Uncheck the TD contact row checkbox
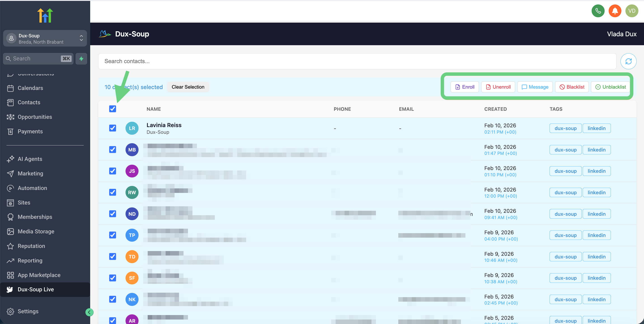Image resolution: width=644 pixels, height=324 pixels. pyautogui.click(x=113, y=256)
